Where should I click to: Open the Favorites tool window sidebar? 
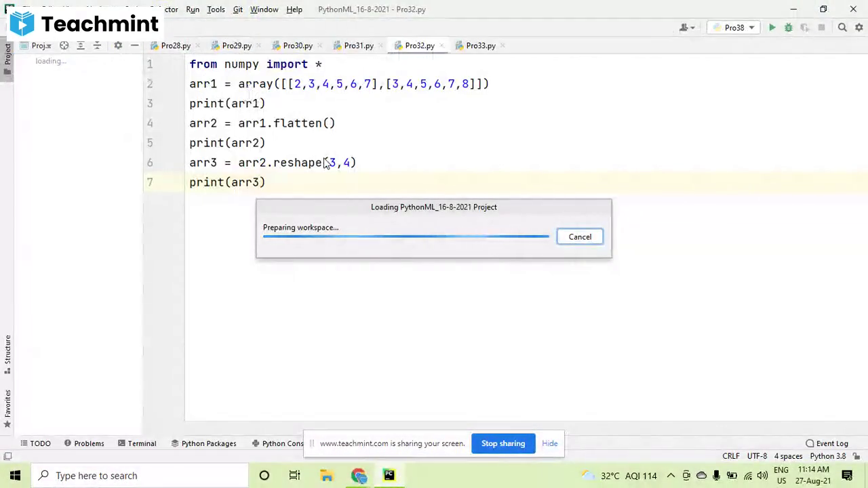click(x=7, y=409)
